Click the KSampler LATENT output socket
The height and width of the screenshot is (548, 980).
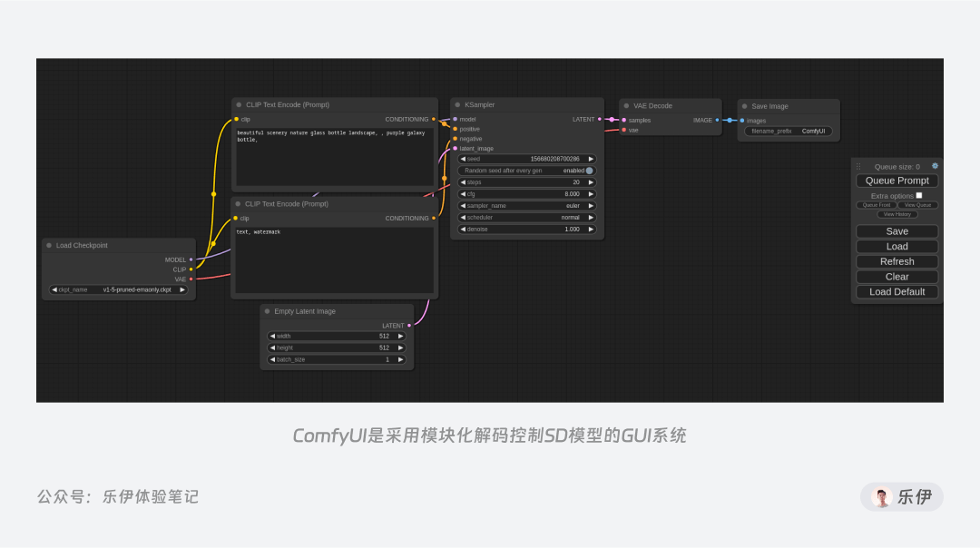(x=600, y=120)
